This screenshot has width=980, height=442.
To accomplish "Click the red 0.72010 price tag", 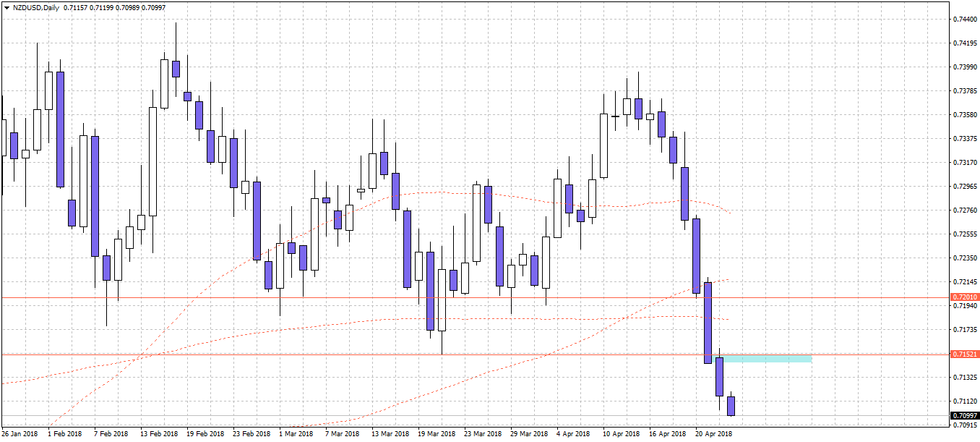I will pos(966,297).
